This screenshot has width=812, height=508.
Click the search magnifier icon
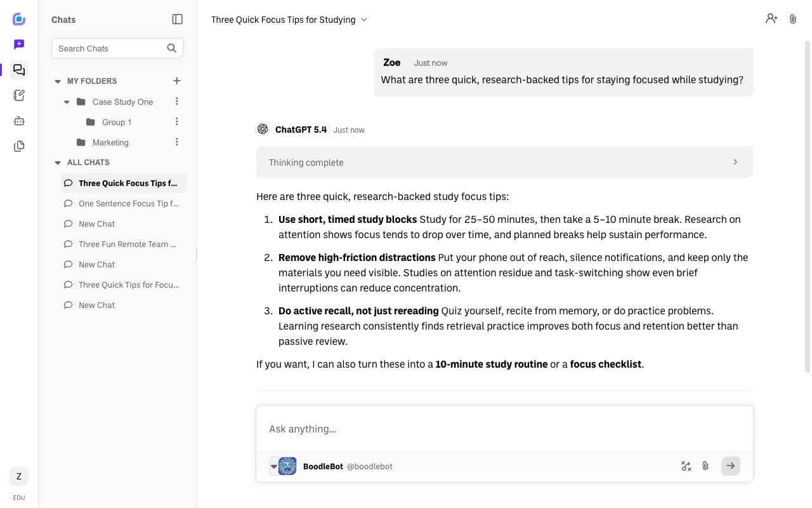coord(172,48)
